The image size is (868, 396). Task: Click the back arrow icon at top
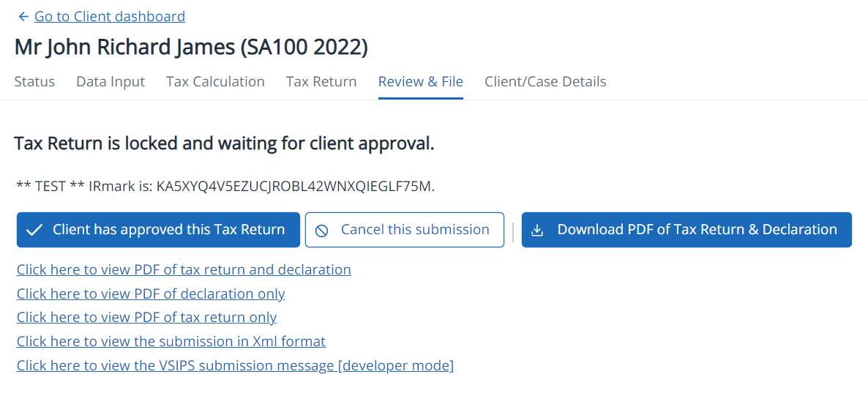(23, 17)
